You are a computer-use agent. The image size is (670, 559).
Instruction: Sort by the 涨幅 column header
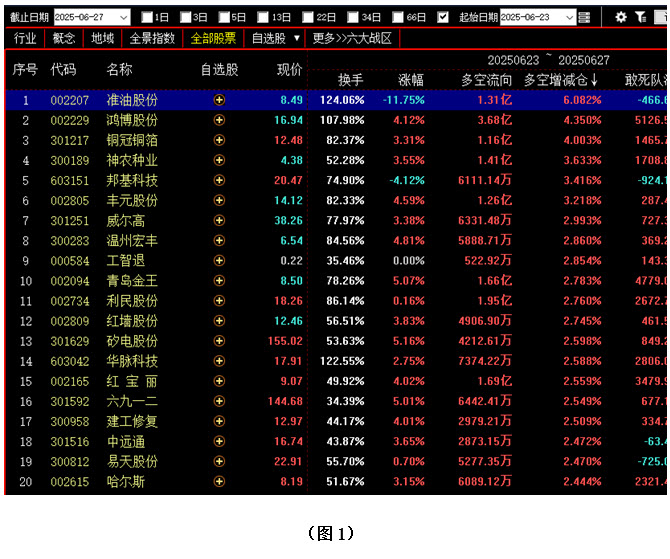(411, 80)
